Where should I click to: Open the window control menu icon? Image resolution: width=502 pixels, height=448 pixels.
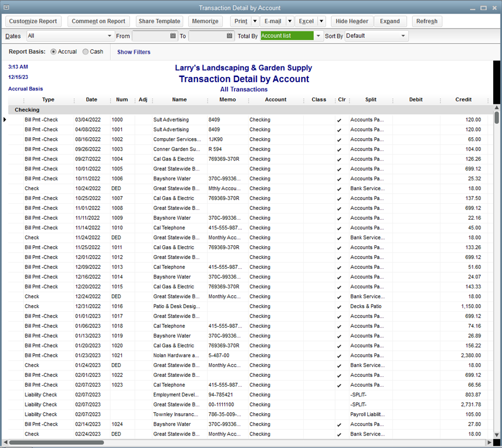[x=6, y=7]
